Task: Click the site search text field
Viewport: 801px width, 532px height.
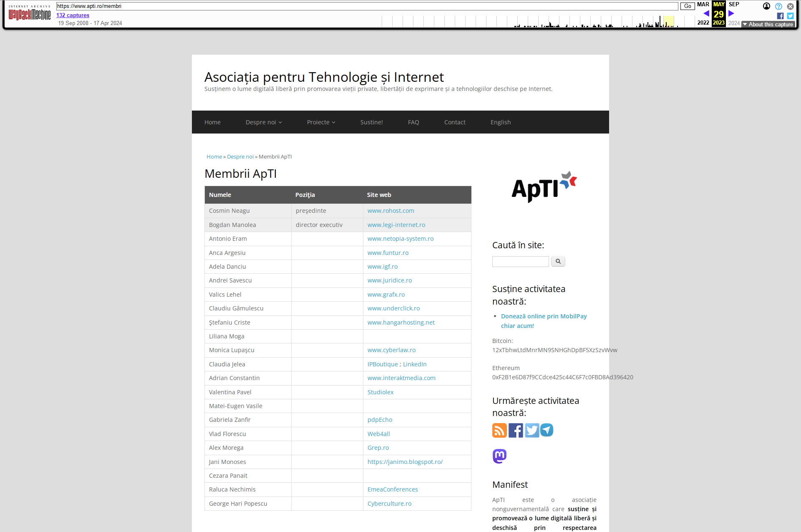Action: coord(520,262)
